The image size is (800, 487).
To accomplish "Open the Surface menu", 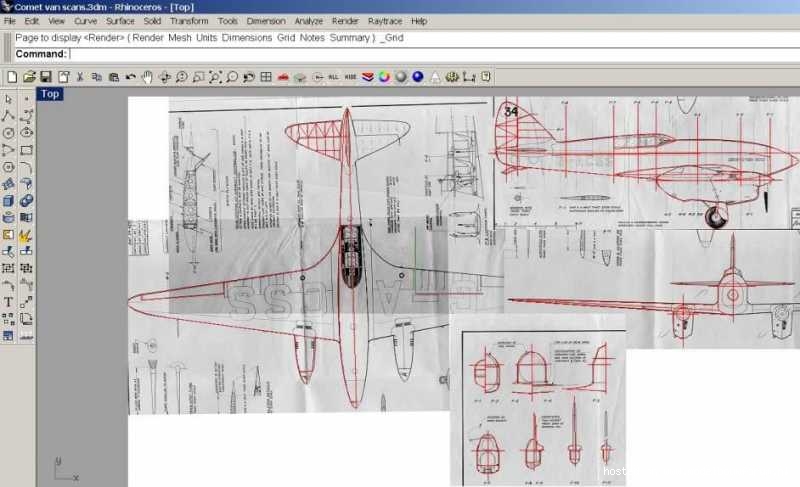I will pyautogui.click(x=120, y=21).
